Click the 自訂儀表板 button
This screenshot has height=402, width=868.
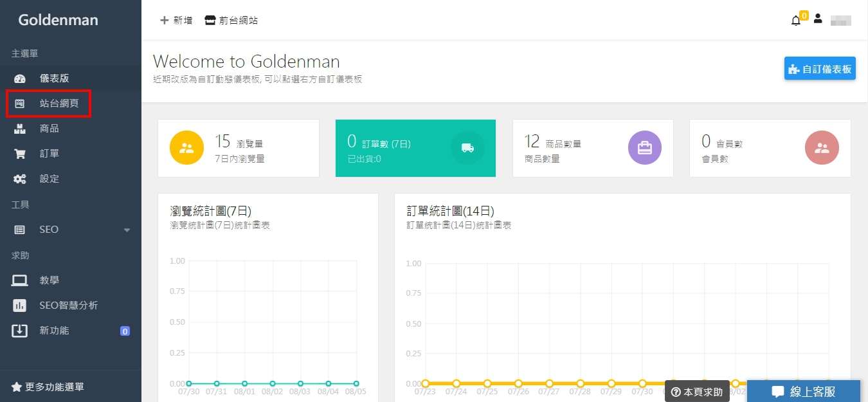pos(820,69)
